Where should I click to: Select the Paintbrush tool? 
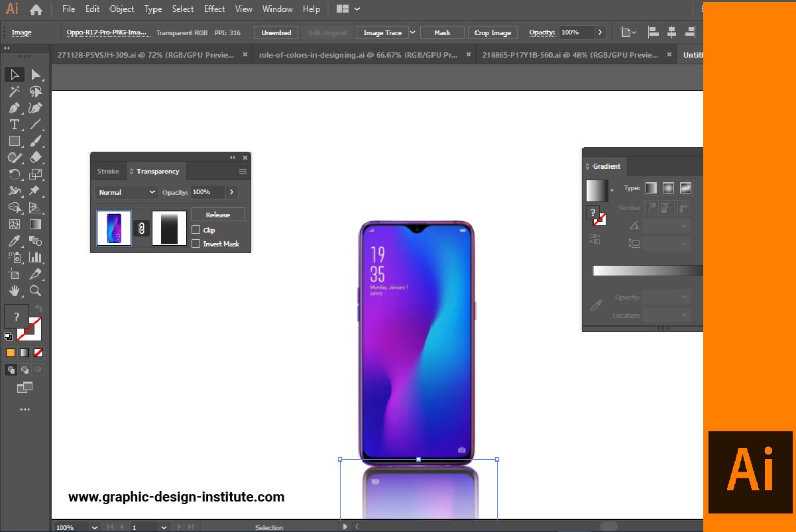(36, 141)
